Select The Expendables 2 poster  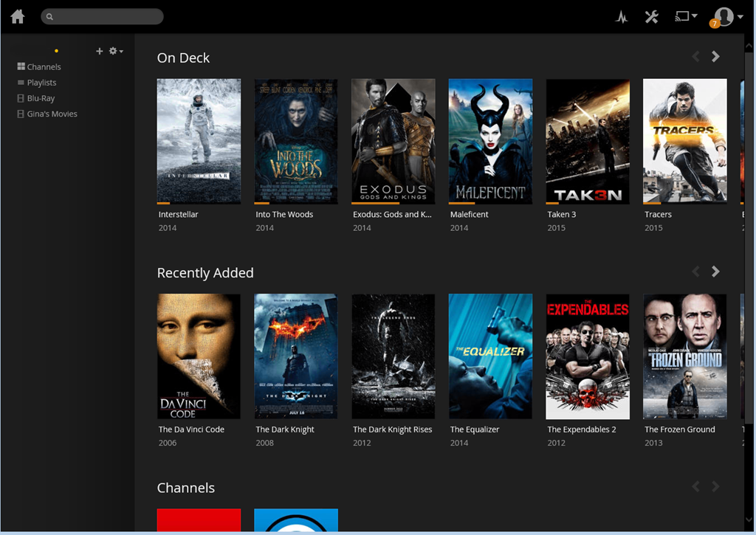click(x=588, y=356)
